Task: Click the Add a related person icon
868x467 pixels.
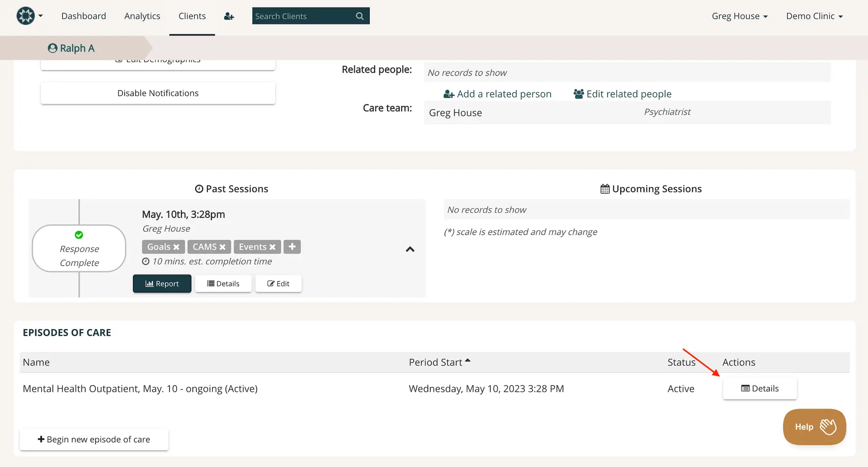Action: pos(448,94)
